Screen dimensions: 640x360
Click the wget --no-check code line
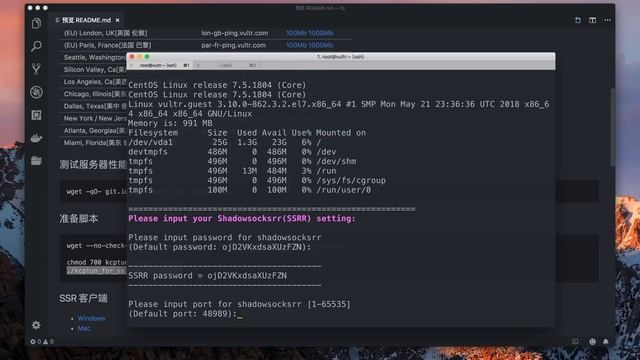[96, 246]
